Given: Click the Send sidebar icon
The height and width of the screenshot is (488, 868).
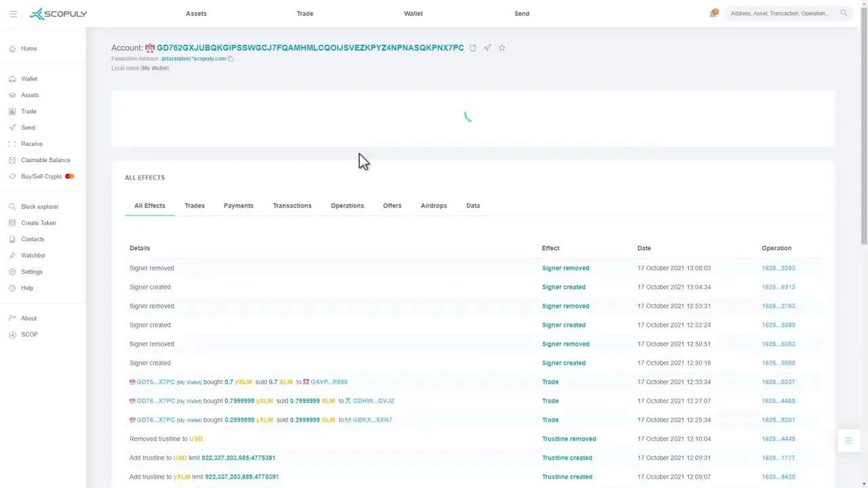Looking at the screenshot, I should (12, 127).
